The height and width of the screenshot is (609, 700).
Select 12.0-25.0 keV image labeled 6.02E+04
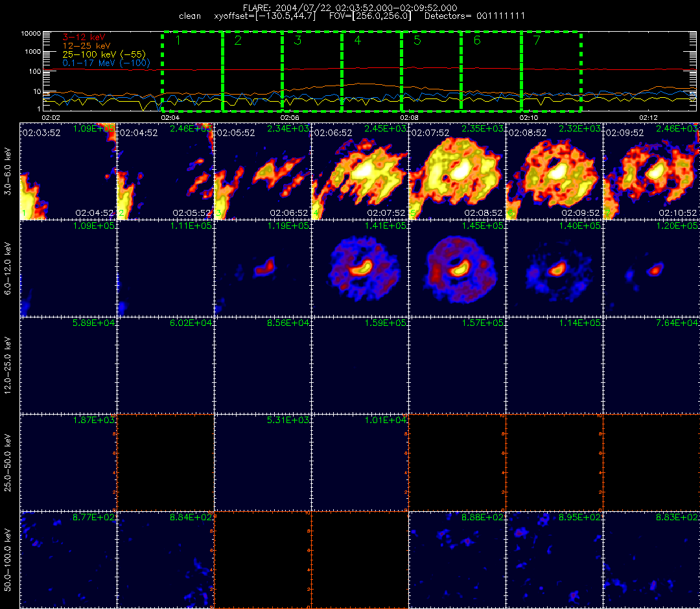pyautogui.click(x=165, y=365)
